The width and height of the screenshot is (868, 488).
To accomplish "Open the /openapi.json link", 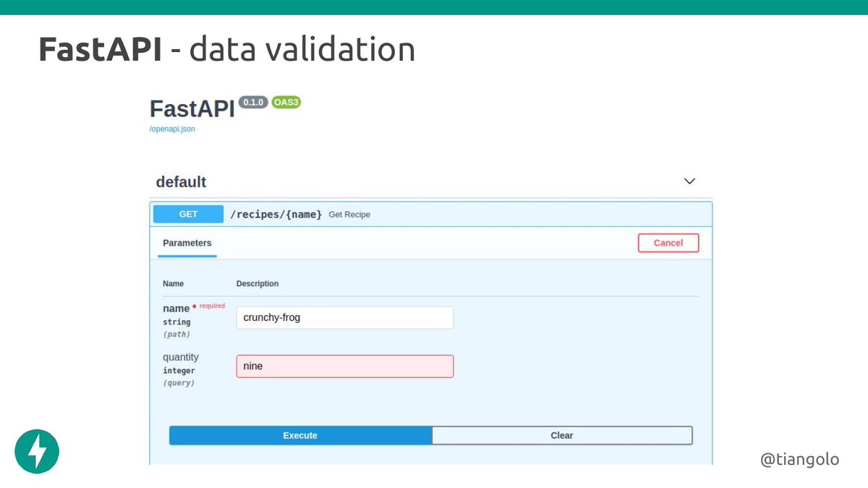I will (x=172, y=129).
